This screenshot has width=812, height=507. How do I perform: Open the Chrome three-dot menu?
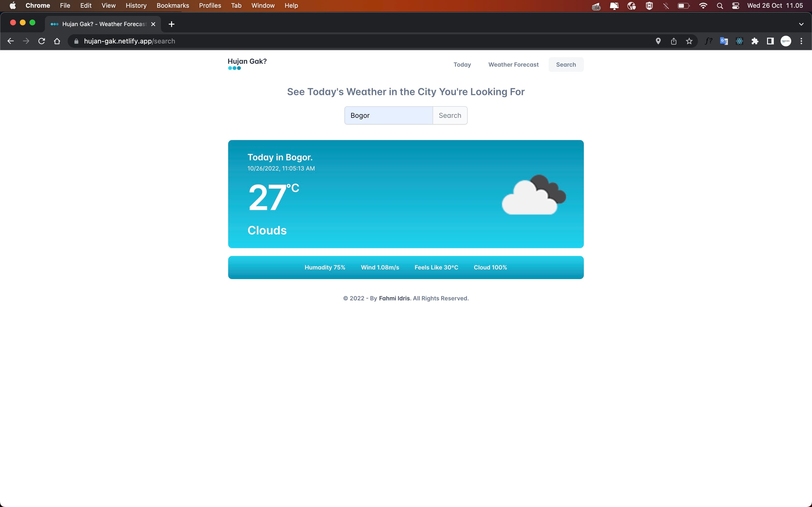(801, 41)
